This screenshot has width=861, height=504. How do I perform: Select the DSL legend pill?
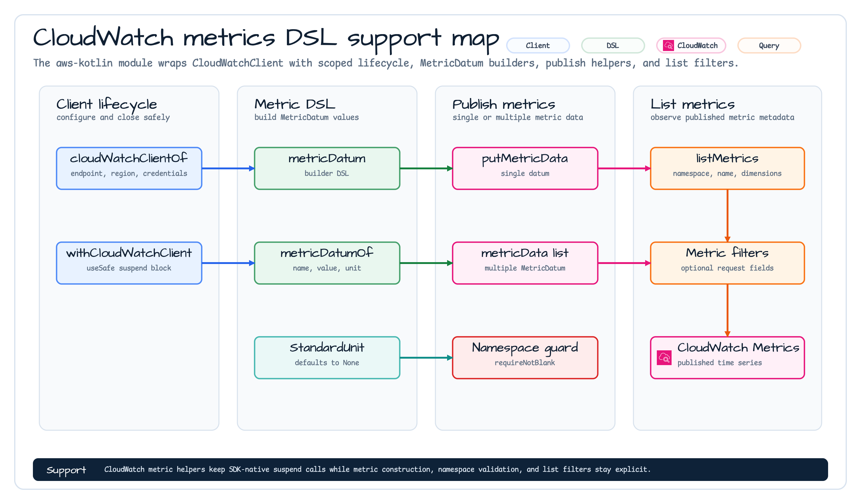(x=613, y=45)
